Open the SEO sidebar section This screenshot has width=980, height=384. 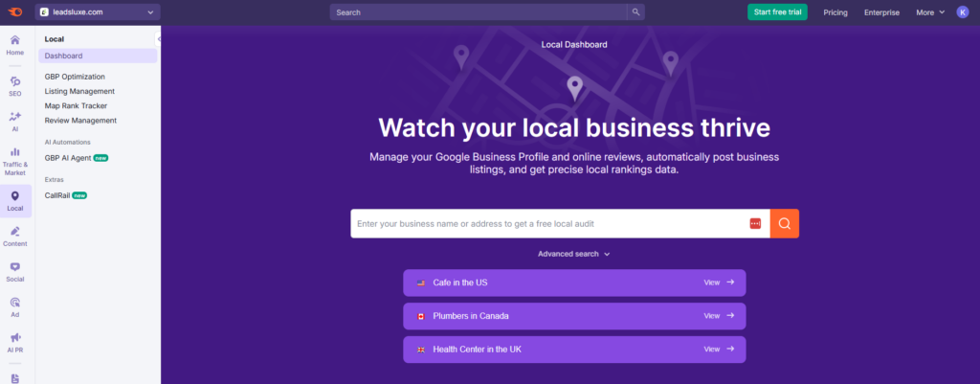pyautogui.click(x=15, y=86)
